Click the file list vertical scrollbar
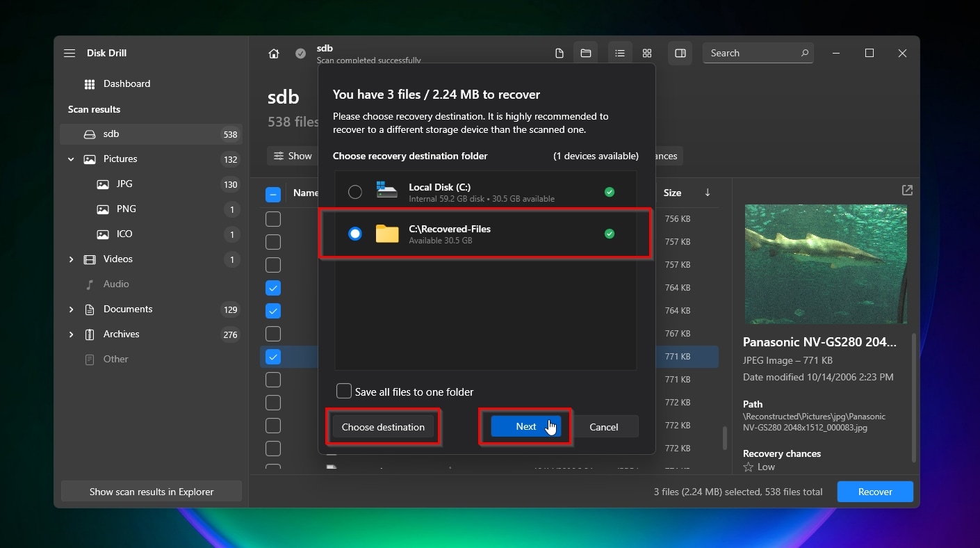980x548 pixels. click(x=724, y=438)
